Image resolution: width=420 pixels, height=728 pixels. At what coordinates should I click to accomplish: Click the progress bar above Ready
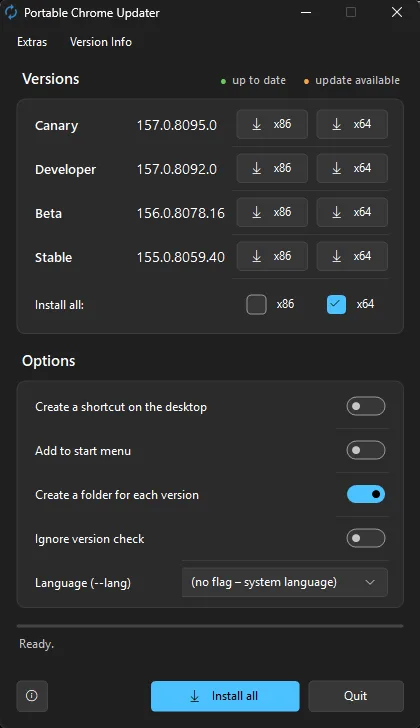click(210, 626)
